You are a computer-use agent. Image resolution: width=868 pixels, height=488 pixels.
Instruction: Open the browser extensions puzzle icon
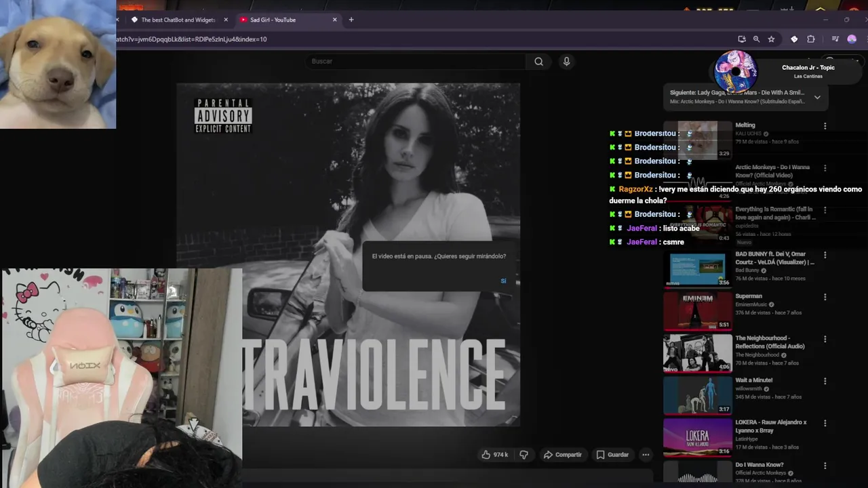point(810,39)
